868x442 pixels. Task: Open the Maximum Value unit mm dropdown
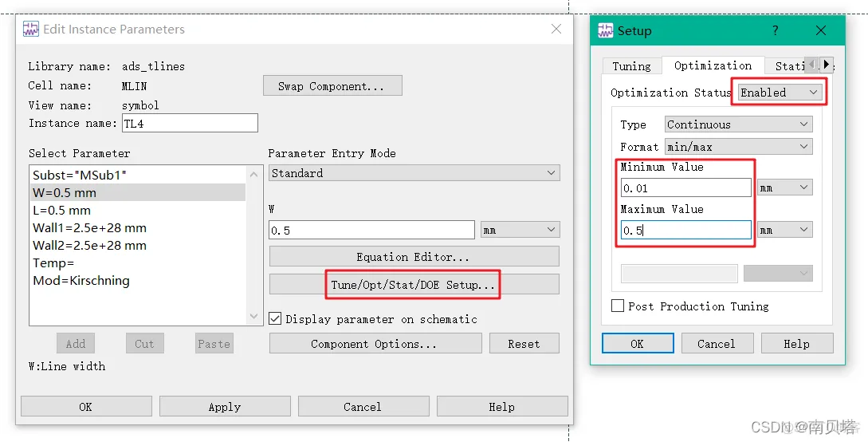(x=785, y=230)
